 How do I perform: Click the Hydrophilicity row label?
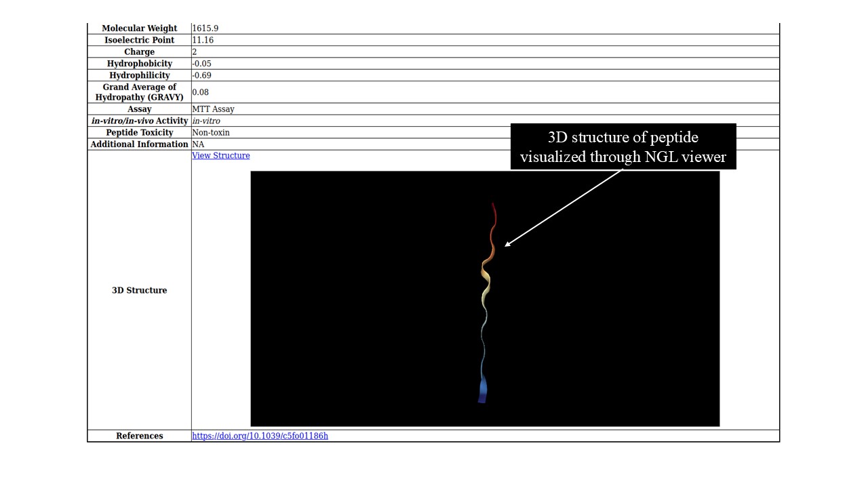coord(140,75)
